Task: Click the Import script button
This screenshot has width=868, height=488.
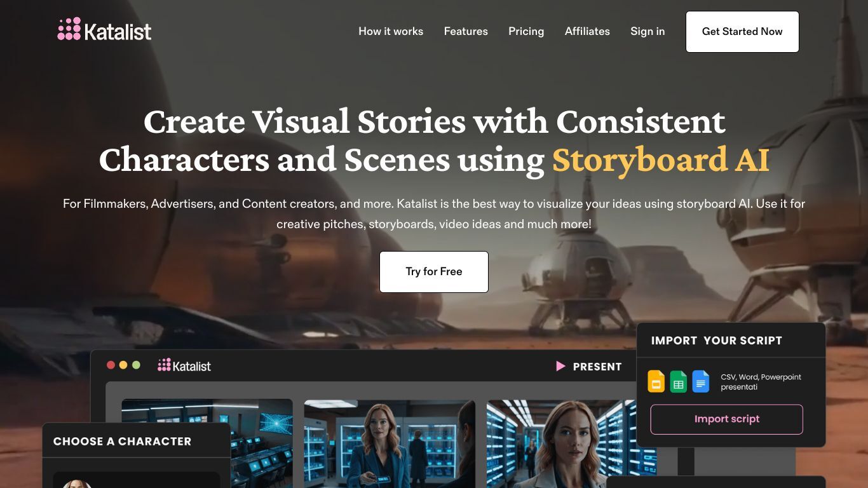Action: point(727,419)
